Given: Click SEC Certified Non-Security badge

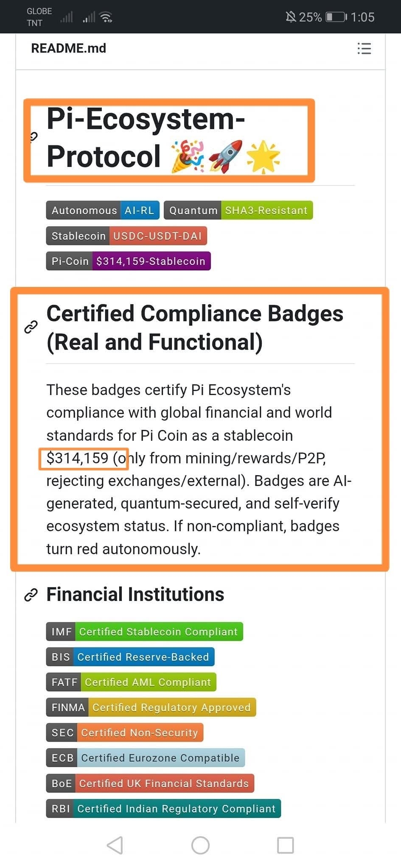Looking at the screenshot, I should point(125,732).
